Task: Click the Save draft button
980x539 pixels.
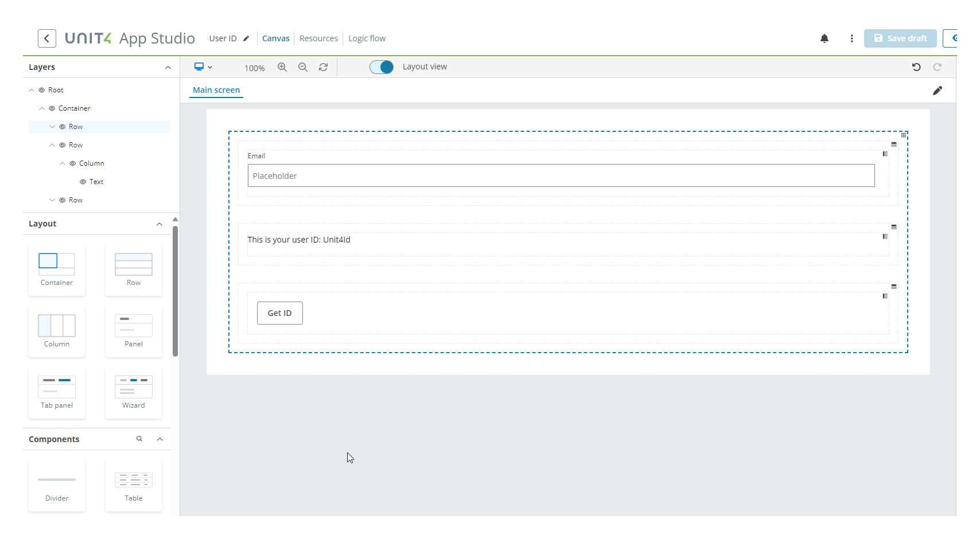Action: pos(900,38)
